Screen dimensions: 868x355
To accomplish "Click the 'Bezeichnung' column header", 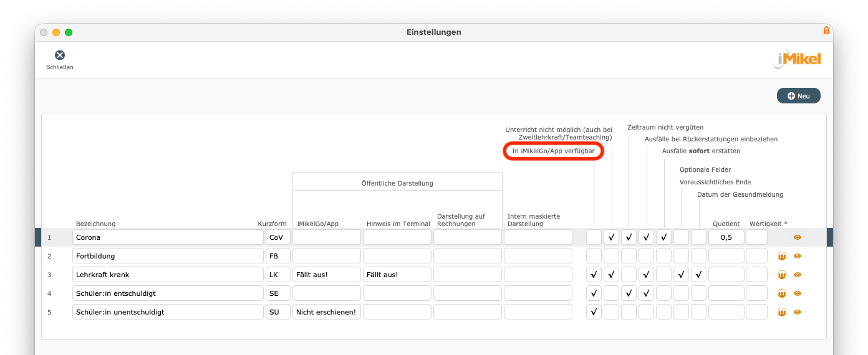I will [x=95, y=224].
